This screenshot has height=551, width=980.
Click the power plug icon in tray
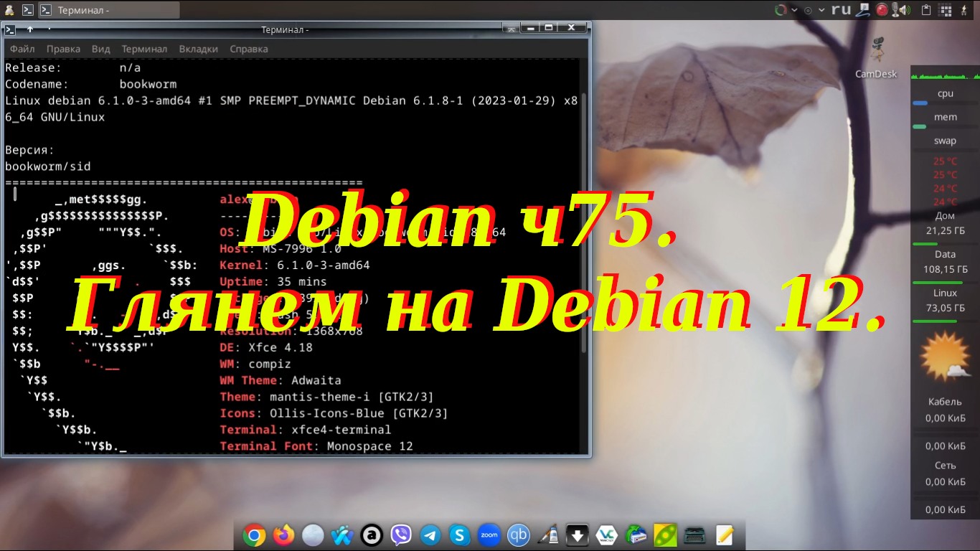coord(964,10)
